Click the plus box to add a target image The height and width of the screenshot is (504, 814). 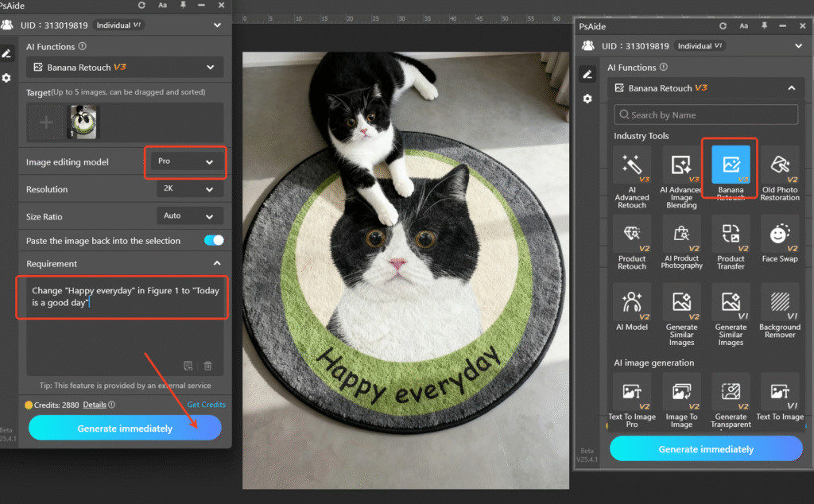coord(47,122)
